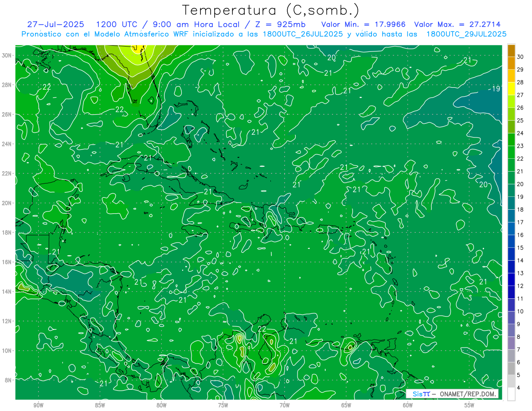Click legend swatch between 24 and 25
532x411 pixels.
pyautogui.click(x=512, y=127)
